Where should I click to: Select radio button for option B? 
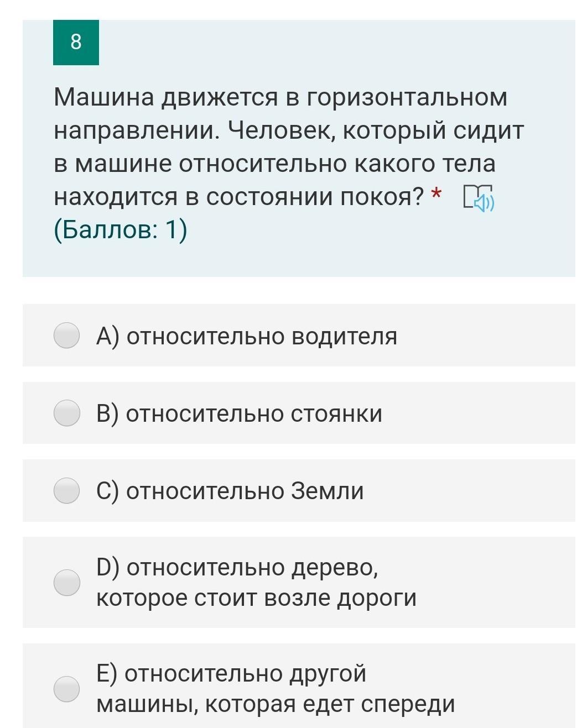67,413
